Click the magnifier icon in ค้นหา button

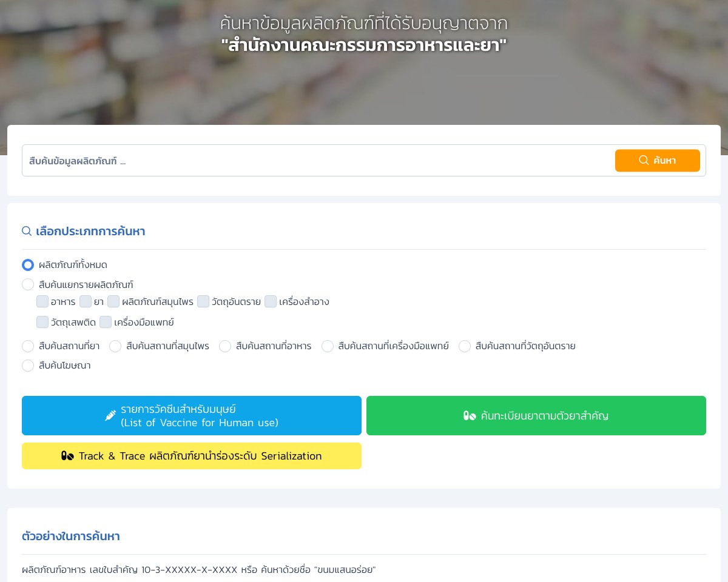pyautogui.click(x=644, y=160)
